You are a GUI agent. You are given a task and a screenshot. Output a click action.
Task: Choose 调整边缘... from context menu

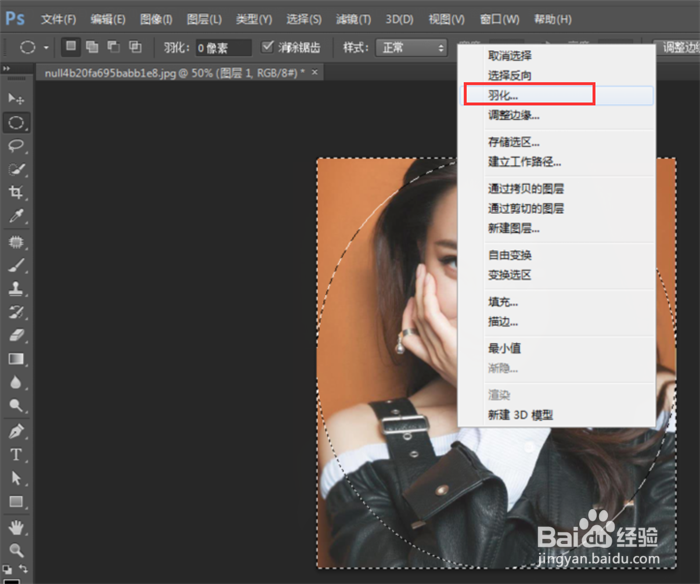(557, 116)
